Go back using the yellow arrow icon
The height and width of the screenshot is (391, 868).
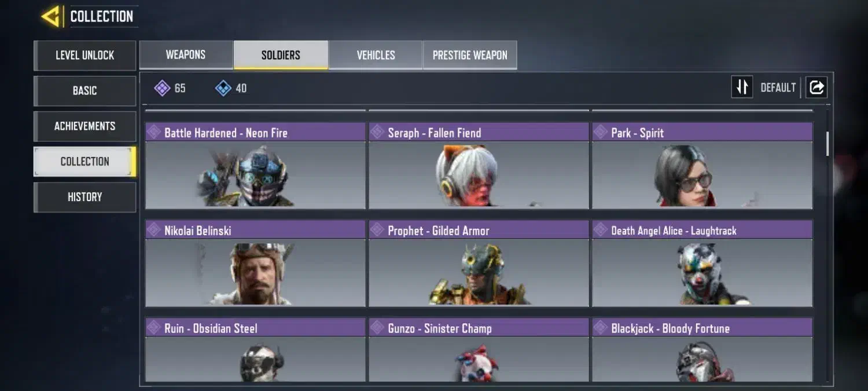(x=51, y=16)
